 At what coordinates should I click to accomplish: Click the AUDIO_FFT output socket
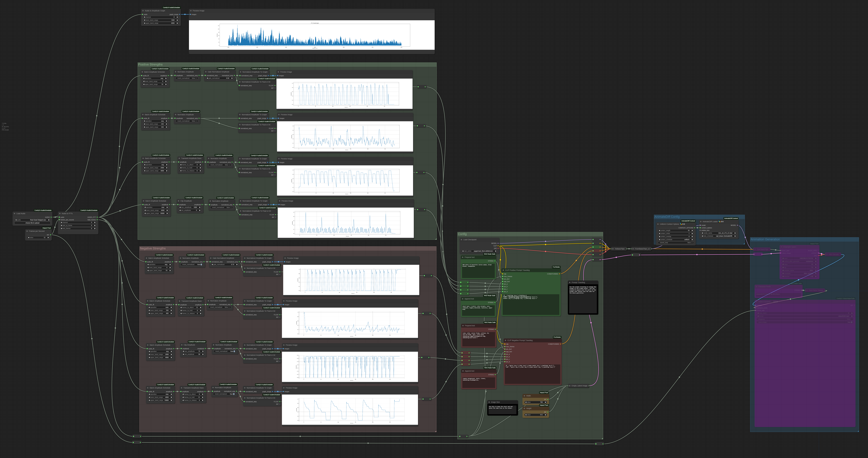click(x=97, y=217)
